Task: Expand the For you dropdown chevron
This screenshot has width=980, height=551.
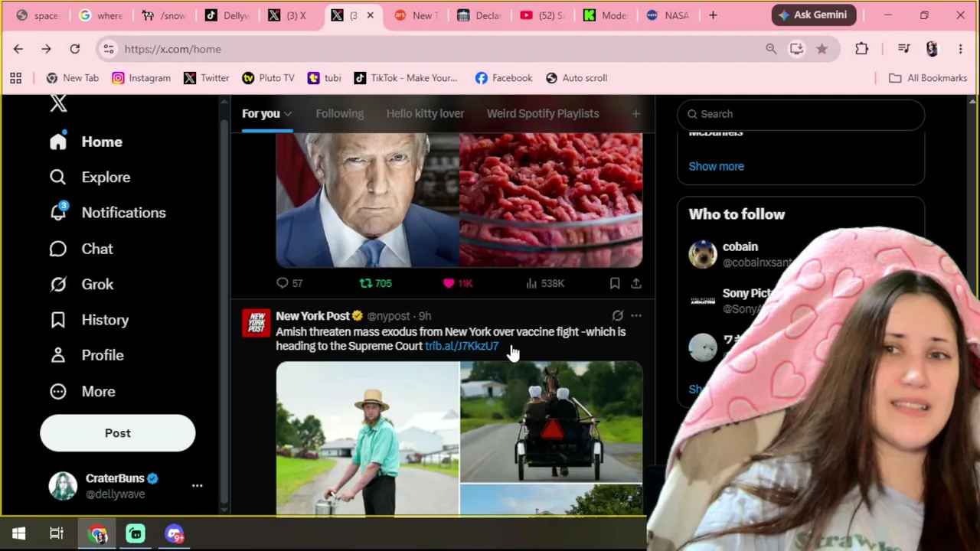Action: pos(287,114)
